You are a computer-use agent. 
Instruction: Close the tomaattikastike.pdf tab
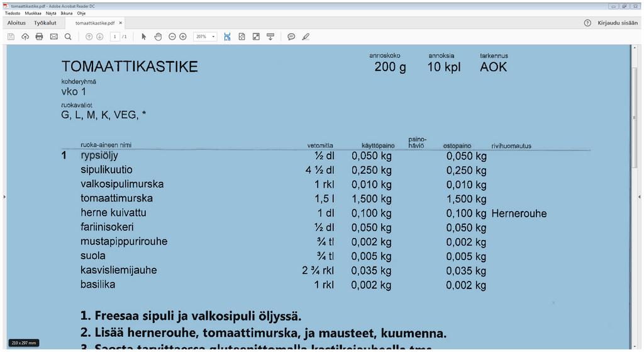(x=120, y=23)
